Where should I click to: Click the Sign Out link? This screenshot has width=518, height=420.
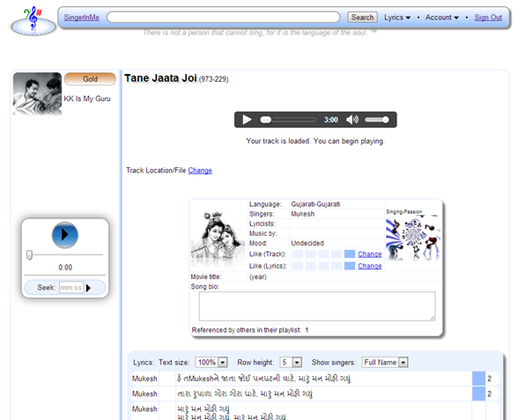click(488, 18)
